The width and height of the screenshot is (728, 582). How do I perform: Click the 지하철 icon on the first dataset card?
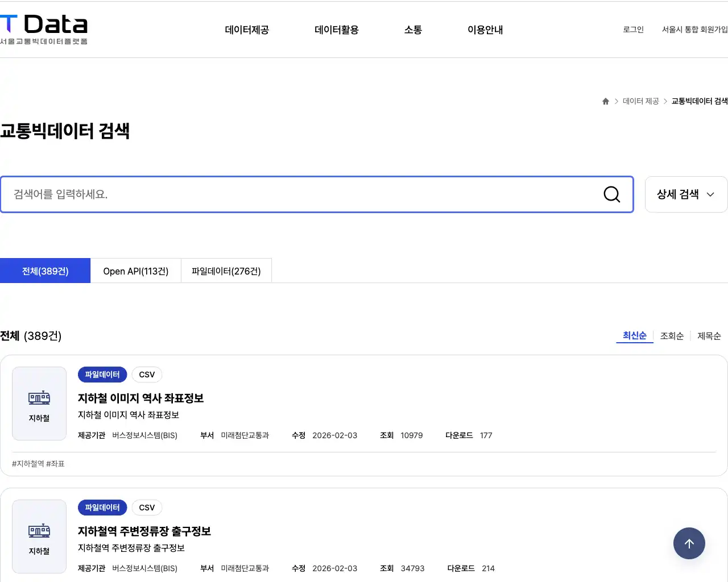point(39,404)
